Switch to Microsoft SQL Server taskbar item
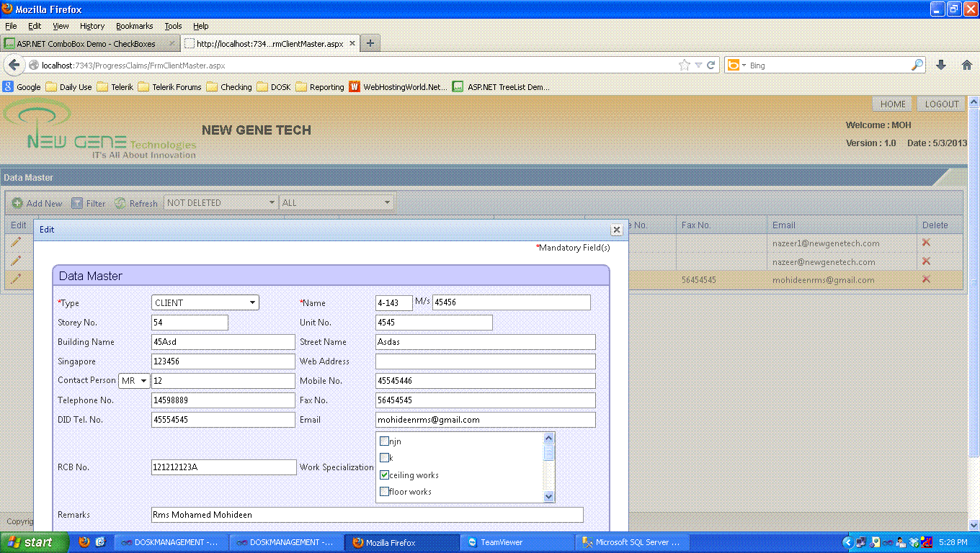 tap(633, 542)
